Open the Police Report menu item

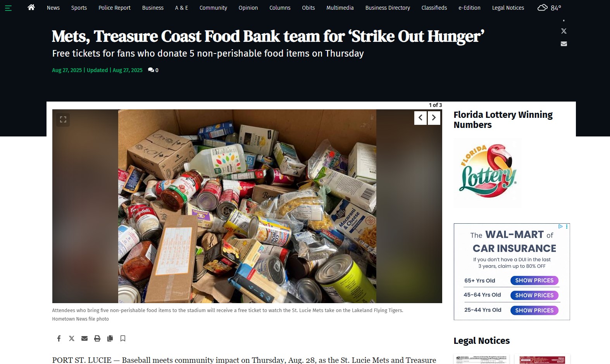(x=114, y=8)
